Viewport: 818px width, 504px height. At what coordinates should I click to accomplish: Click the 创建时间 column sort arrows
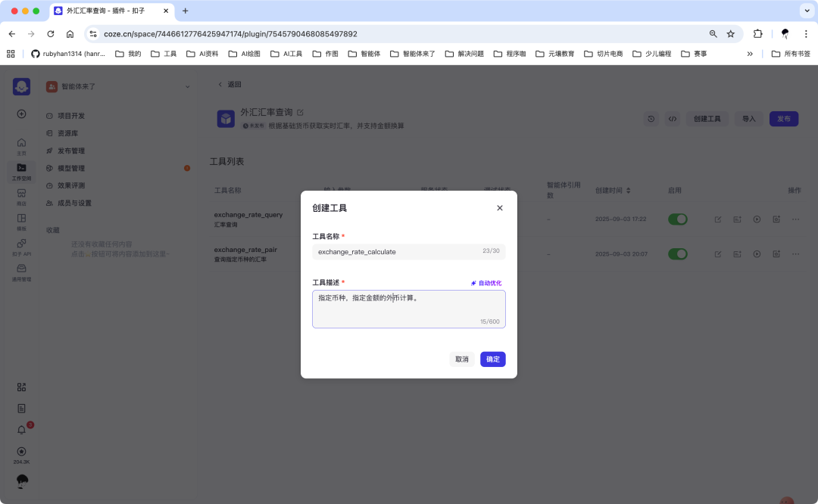[629, 190]
